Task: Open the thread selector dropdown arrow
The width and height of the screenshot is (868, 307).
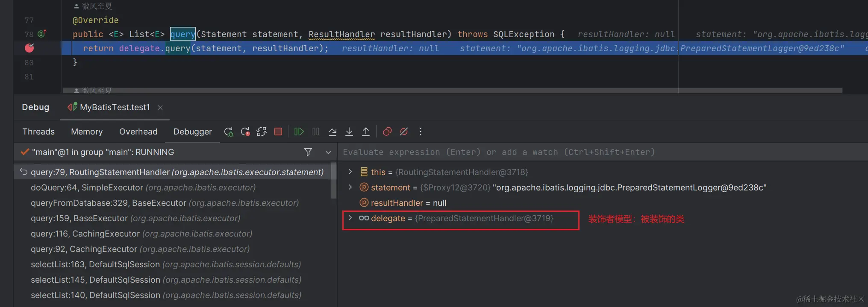Action: pyautogui.click(x=328, y=152)
